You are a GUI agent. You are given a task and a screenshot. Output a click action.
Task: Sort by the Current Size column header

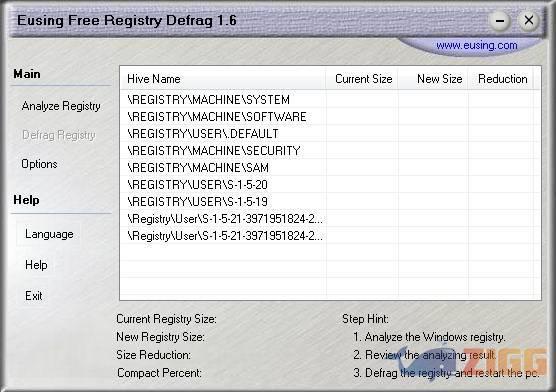pos(362,79)
